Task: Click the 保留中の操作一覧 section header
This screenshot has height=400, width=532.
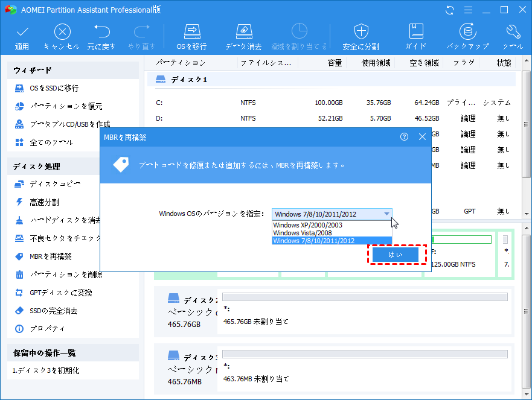Action: pos(73,353)
